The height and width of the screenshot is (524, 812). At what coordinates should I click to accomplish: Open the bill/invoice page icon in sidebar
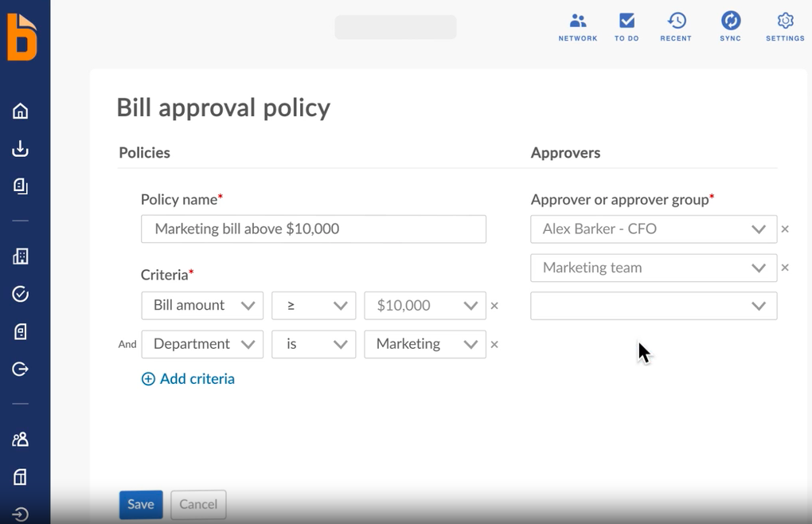coord(20,331)
